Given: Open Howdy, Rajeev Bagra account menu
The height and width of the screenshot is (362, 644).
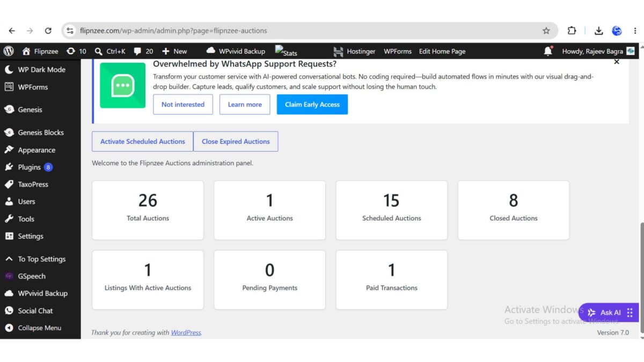Looking at the screenshot, I should [x=598, y=51].
